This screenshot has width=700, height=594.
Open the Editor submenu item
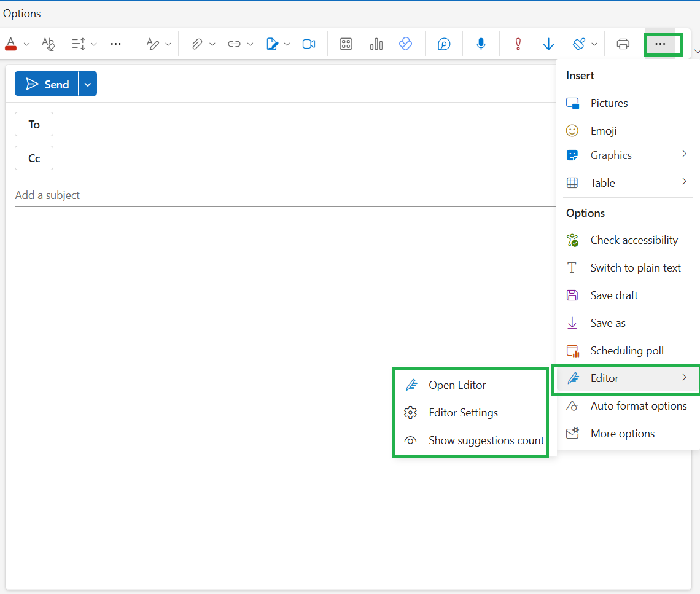(x=626, y=379)
